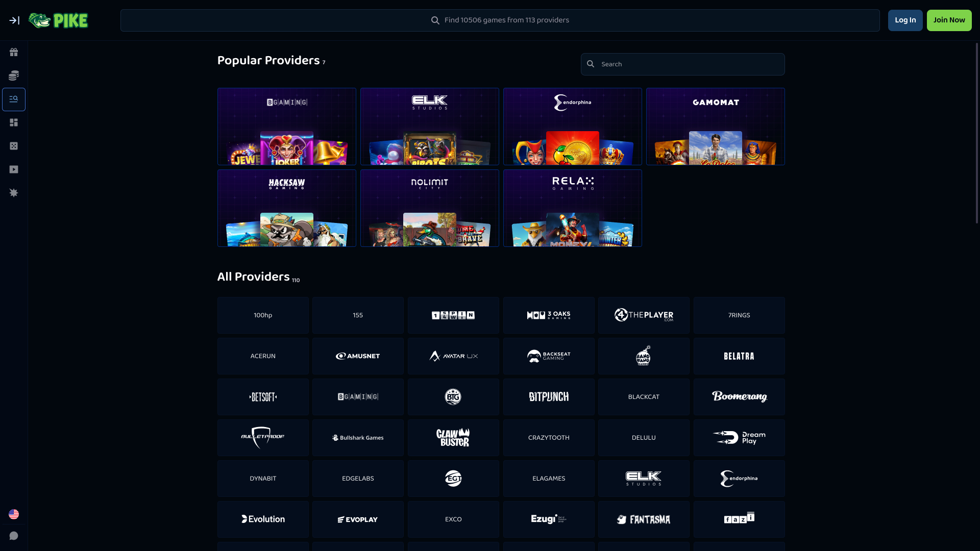Screen dimensions: 980x551
Task: Select the Backseat Gaming tile
Action: coord(549,356)
